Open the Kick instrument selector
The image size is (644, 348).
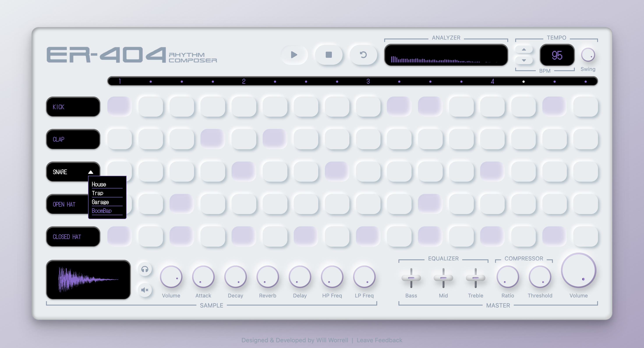pos(73,107)
